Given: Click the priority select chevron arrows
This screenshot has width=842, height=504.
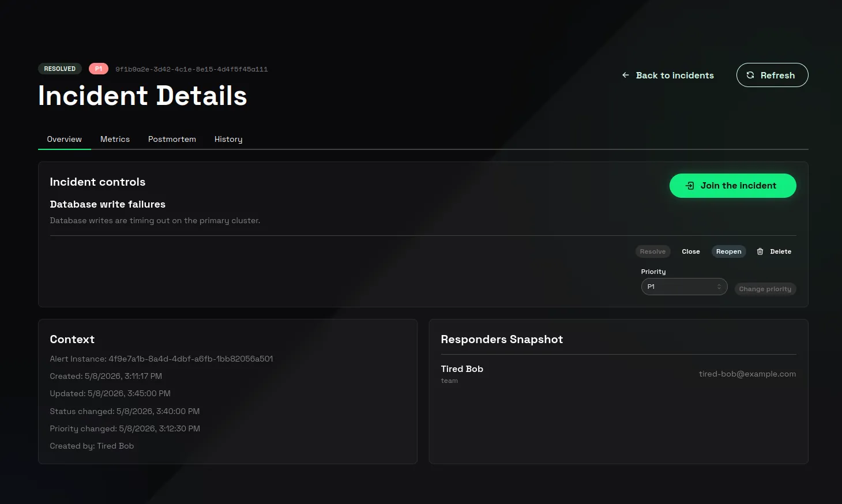Looking at the screenshot, I should pyautogui.click(x=719, y=287).
